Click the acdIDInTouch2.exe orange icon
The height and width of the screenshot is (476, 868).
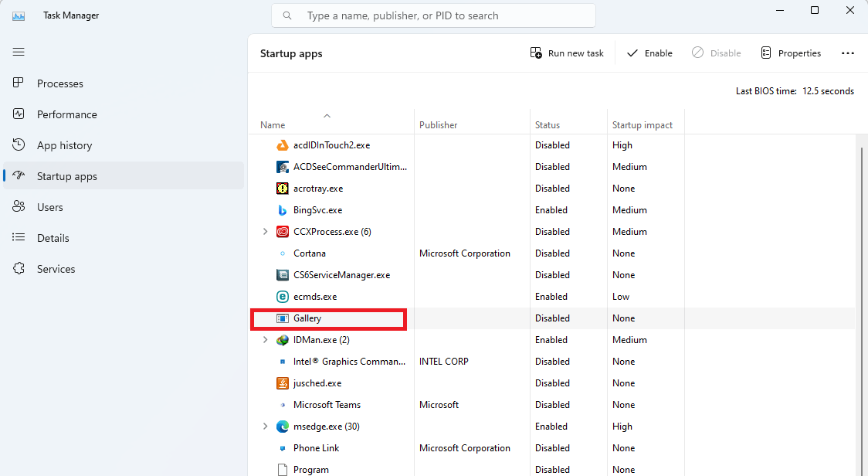(x=283, y=145)
